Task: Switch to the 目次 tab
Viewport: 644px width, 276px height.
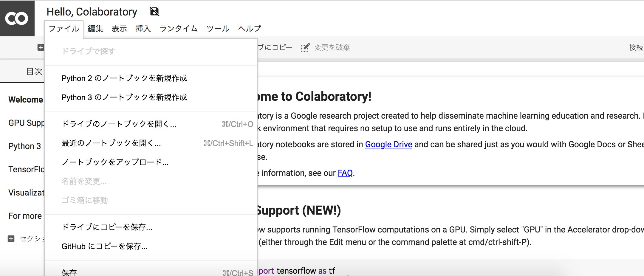Action: click(34, 72)
